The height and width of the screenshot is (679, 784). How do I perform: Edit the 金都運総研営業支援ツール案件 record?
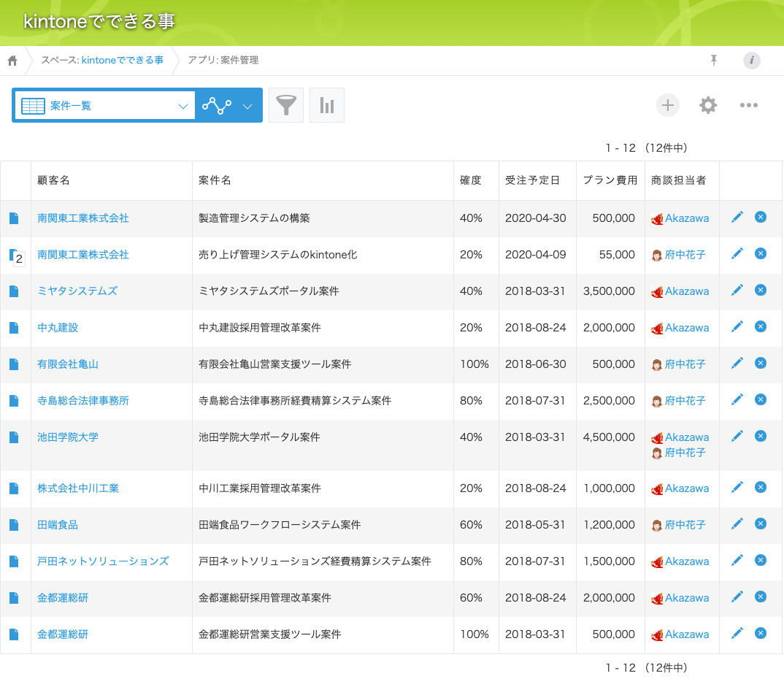click(x=737, y=633)
